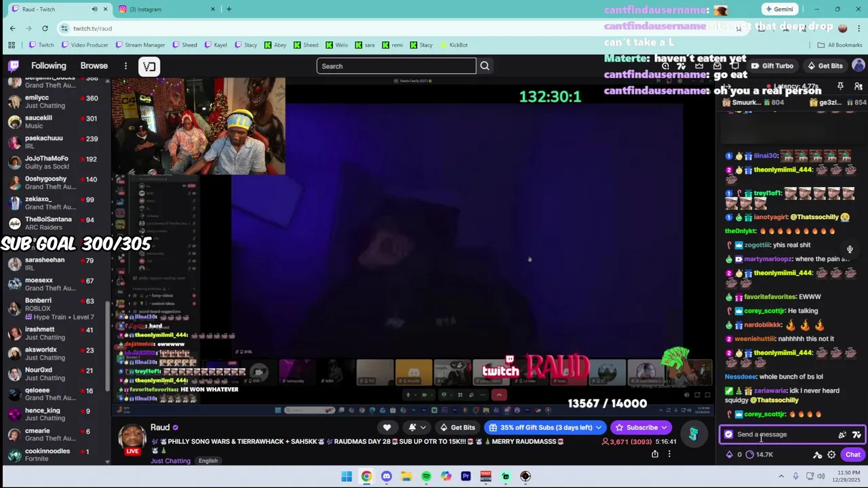Image resolution: width=868 pixels, height=488 pixels.
Task: Open the user avatar menu on Twitch
Action: (x=859, y=66)
